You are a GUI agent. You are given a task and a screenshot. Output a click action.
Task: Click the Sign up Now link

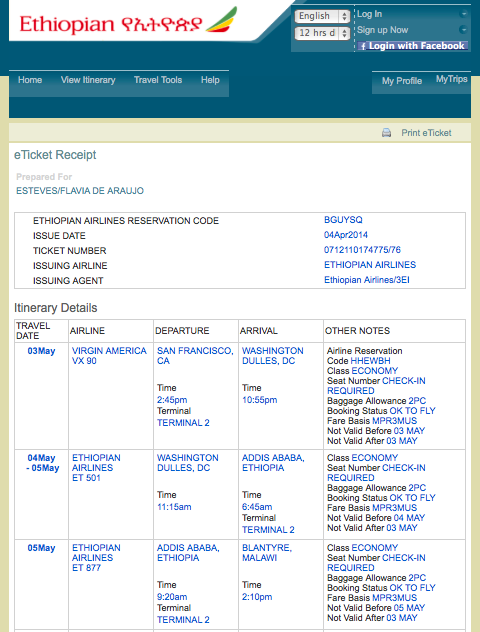[382, 30]
